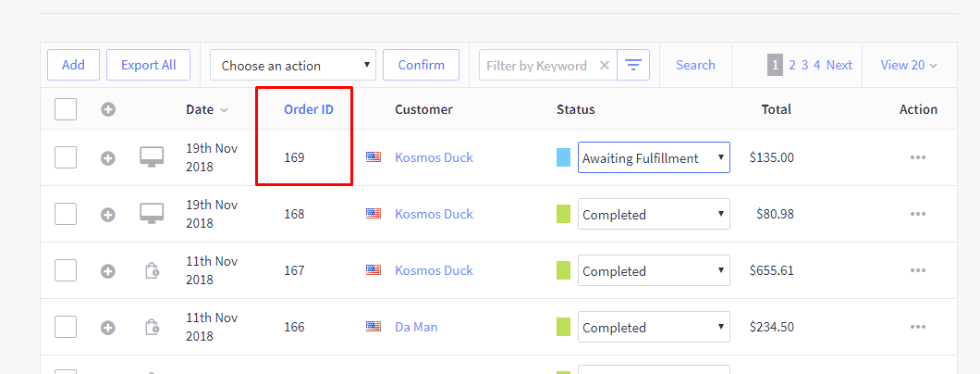
Task: Click the $80.98 total value
Action: click(x=775, y=214)
